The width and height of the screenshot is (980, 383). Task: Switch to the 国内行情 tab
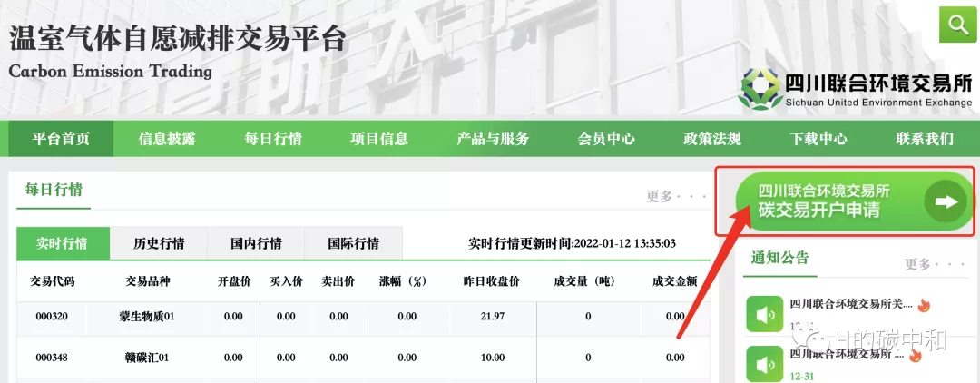tap(256, 243)
